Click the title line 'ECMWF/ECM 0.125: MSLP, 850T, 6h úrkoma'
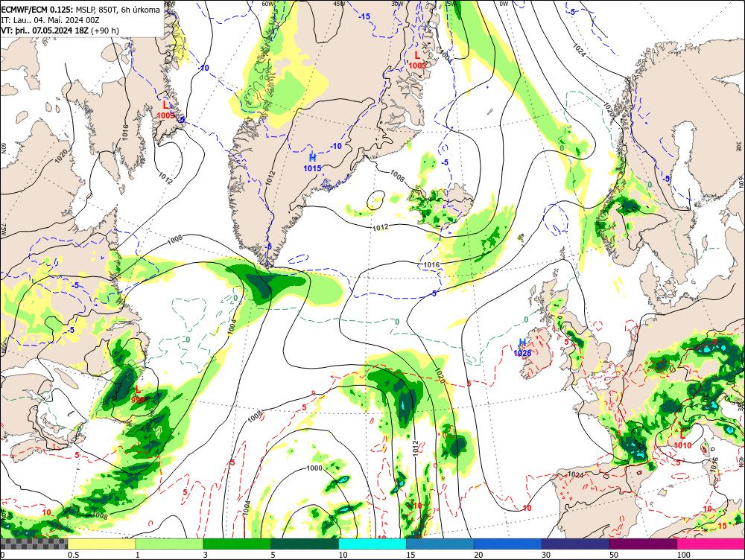The height and width of the screenshot is (560, 745). pyautogui.click(x=80, y=10)
